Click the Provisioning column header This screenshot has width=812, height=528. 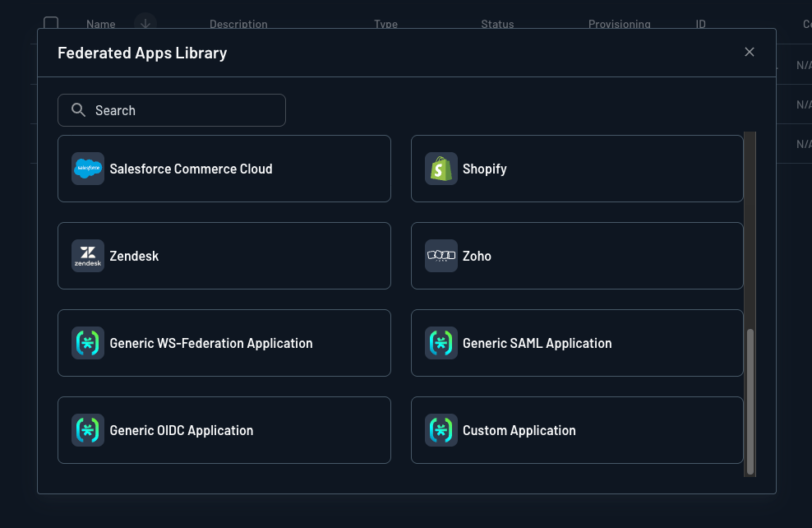(x=620, y=24)
